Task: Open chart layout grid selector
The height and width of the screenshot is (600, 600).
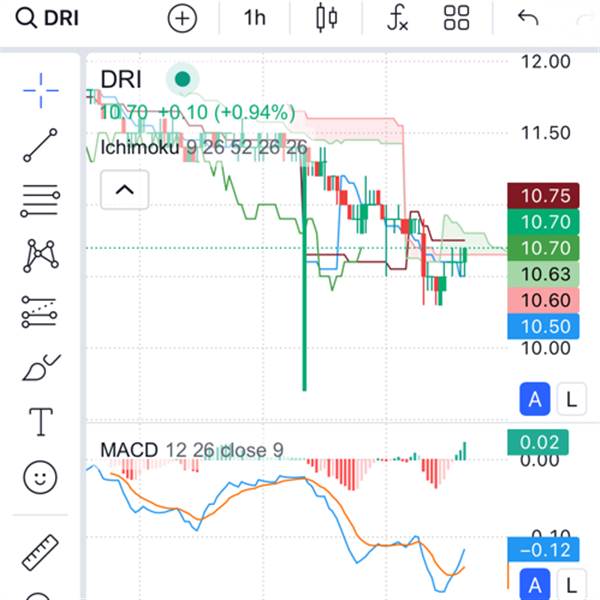Action: (456, 18)
